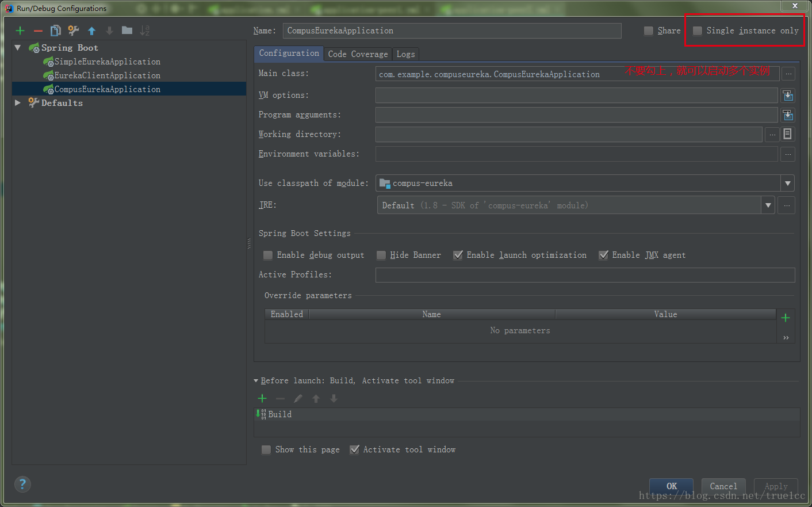The height and width of the screenshot is (507, 812).
Task: Click the Name input field
Action: (x=452, y=31)
